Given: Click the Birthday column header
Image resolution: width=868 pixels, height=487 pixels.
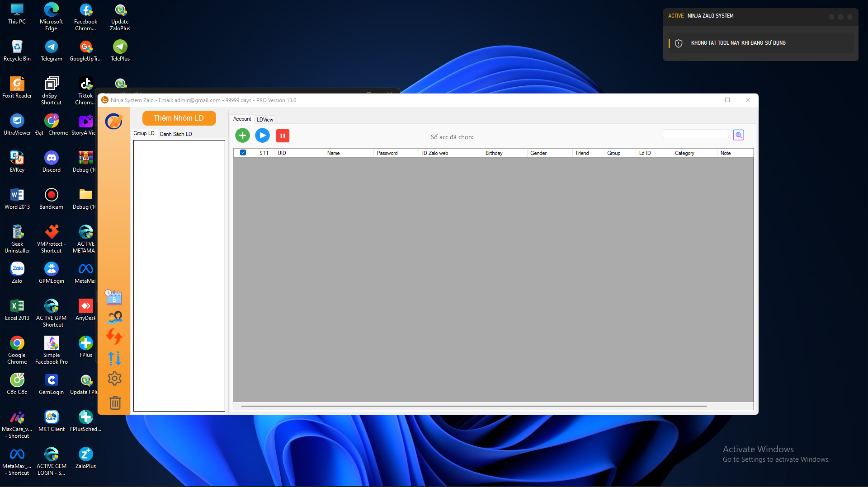Looking at the screenshot, I should (505, 153).
